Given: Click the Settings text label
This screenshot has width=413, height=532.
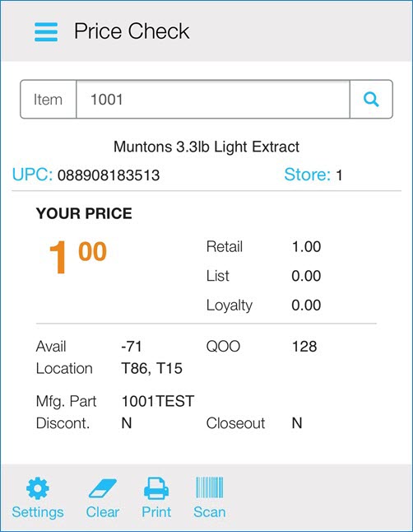Looking at the screenshot, I should tap(38, 512).
